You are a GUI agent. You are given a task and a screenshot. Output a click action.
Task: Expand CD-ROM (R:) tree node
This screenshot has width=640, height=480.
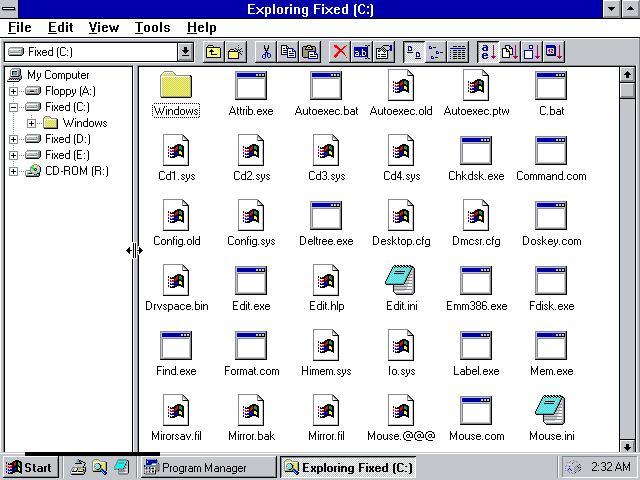click(x=13, y=171)
